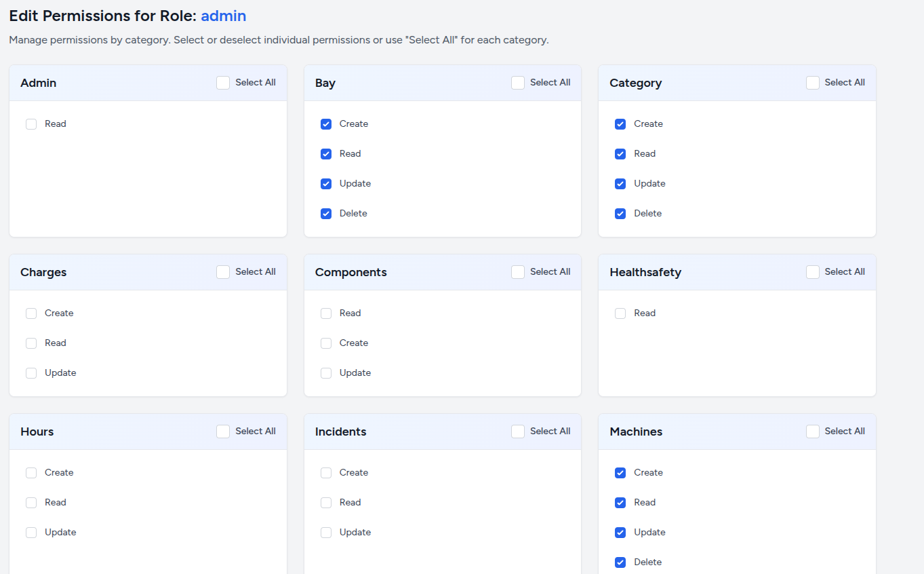The height and width of the screenshot is (574, 924).
Task: Uncheck the Create permission under Bay
Action: click(x=326, y=123)
